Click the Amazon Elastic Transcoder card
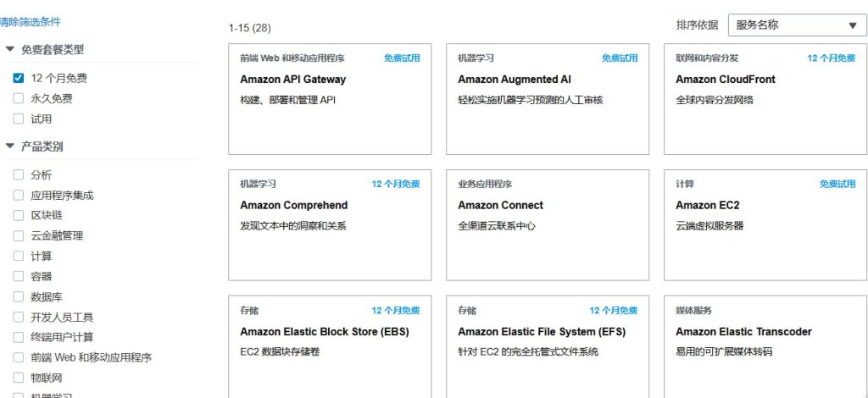 765,345
